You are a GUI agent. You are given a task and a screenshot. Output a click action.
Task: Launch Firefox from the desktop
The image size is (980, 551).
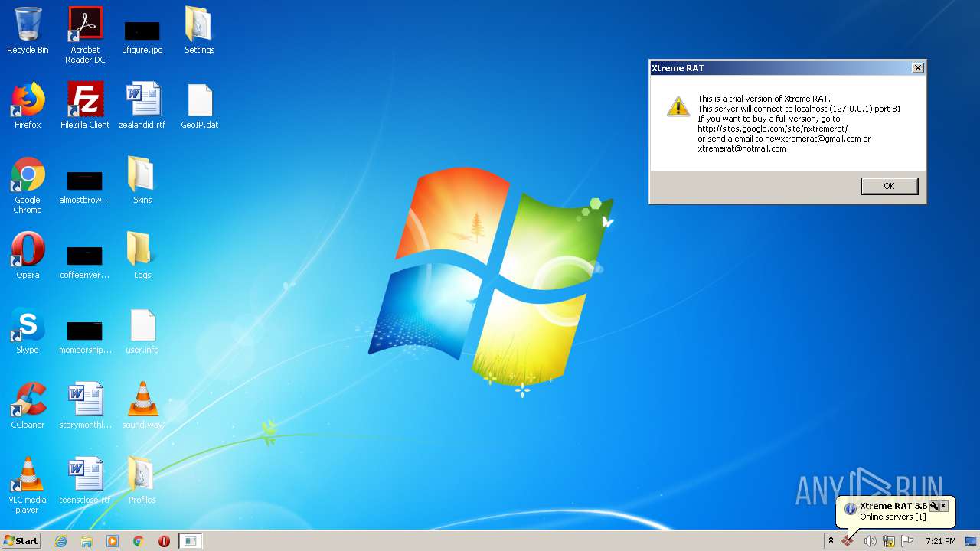(28, 106)
